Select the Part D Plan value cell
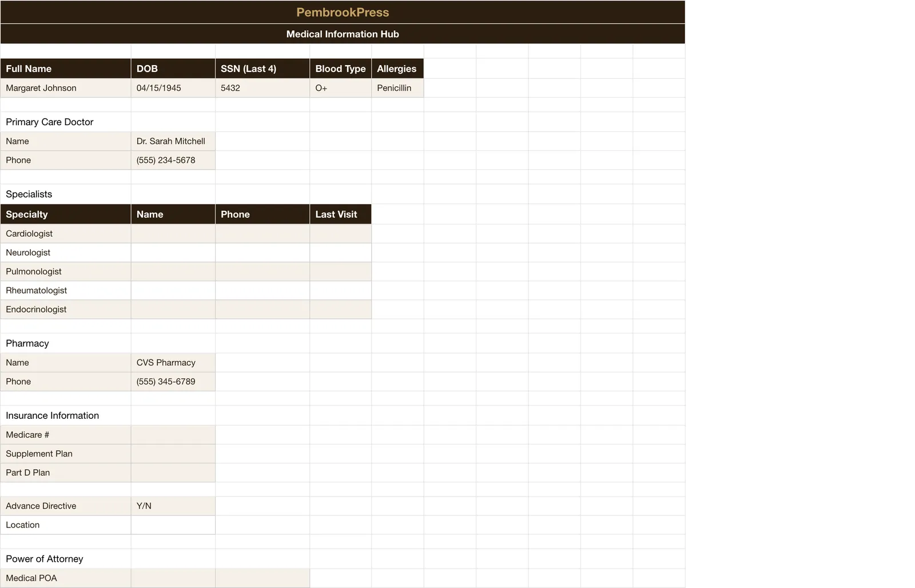The image size is (915, 588). (x=173, y=473)
